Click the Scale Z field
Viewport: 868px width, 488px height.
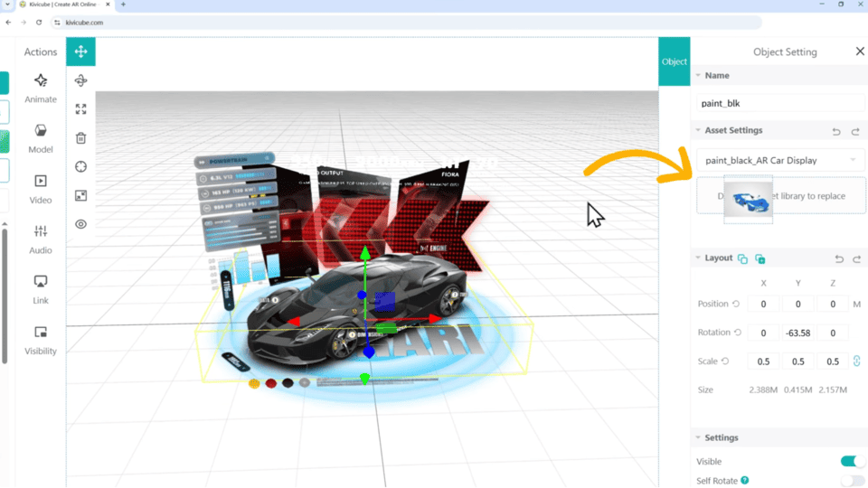tap(833, 361)
